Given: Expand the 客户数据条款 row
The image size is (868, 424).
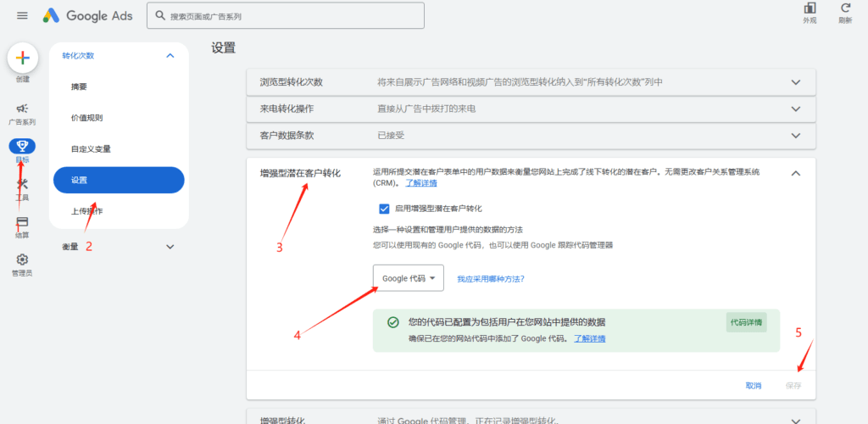Looking at the screenshot, I should (x=796, y=136).
